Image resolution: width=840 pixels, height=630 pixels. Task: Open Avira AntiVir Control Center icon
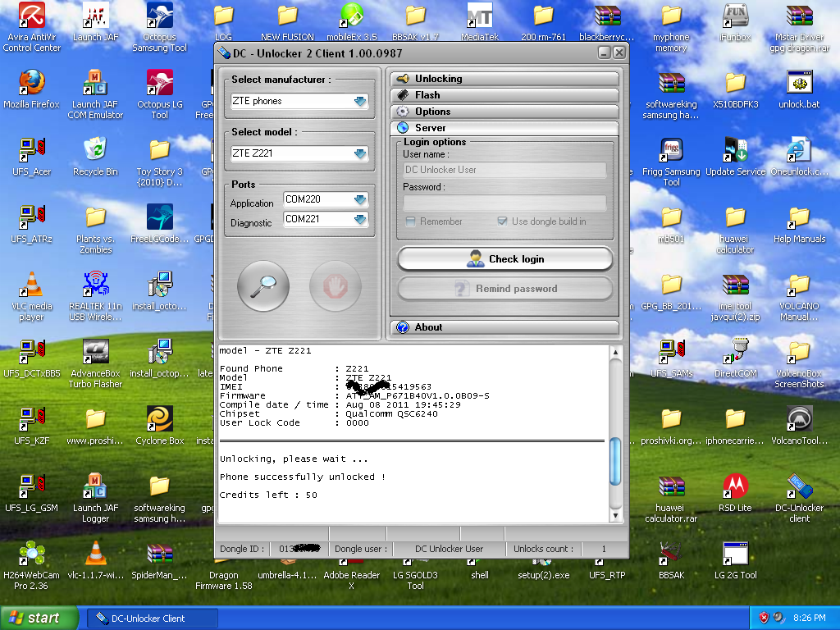click(x=32, y=27)
